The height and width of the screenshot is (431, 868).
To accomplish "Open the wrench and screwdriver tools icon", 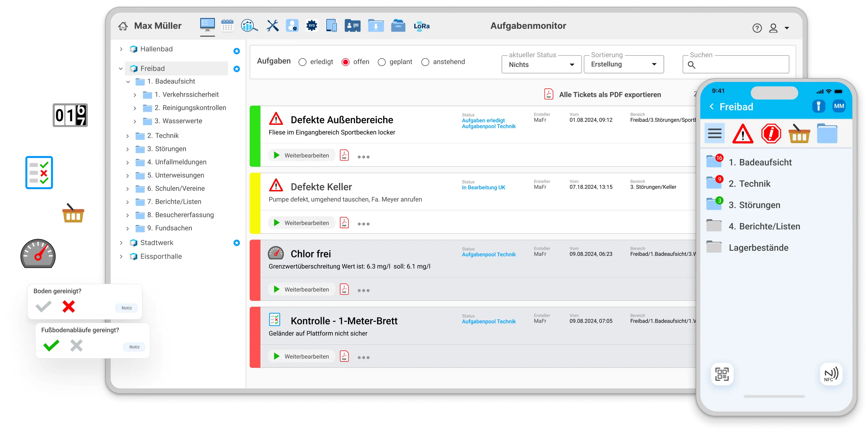I will point(272,26).
